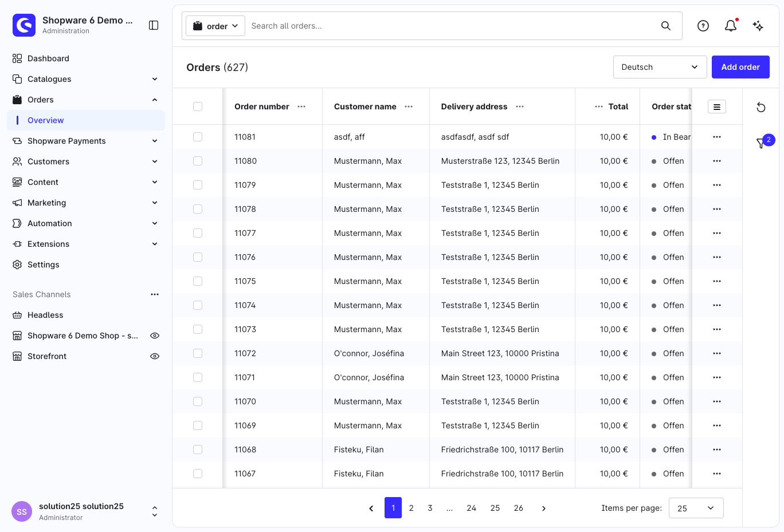Show Storefront sales channel via eye icon

(x=155, y=356)
